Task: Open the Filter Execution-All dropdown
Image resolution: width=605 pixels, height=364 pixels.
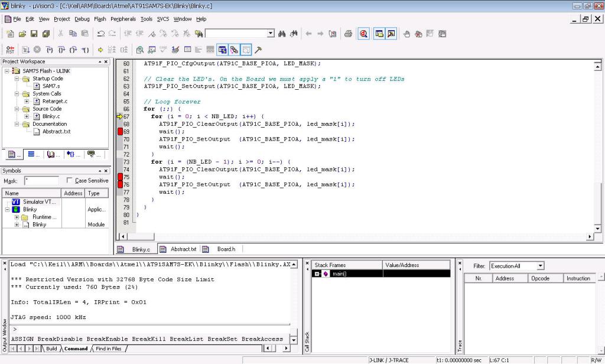Action: point(540,266)
